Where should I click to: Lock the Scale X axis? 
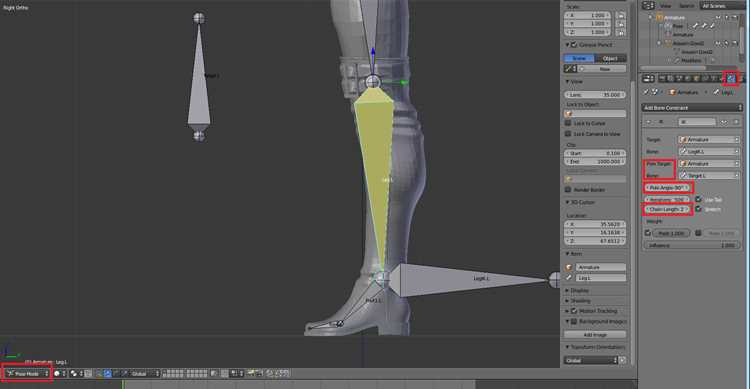pyautogui.click(x=621, y=15)
